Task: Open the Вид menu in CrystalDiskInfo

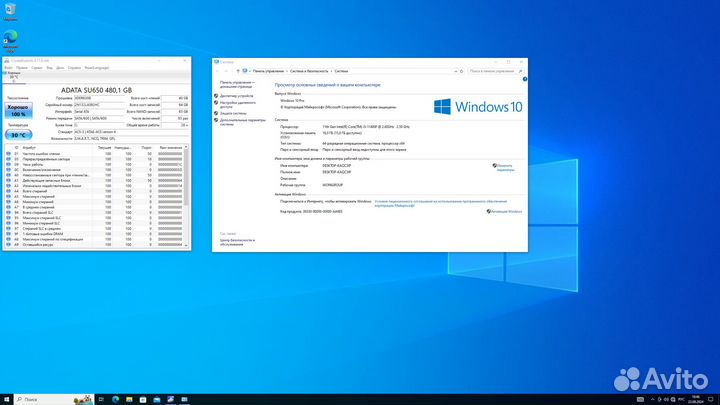Action: pos(50,68)
